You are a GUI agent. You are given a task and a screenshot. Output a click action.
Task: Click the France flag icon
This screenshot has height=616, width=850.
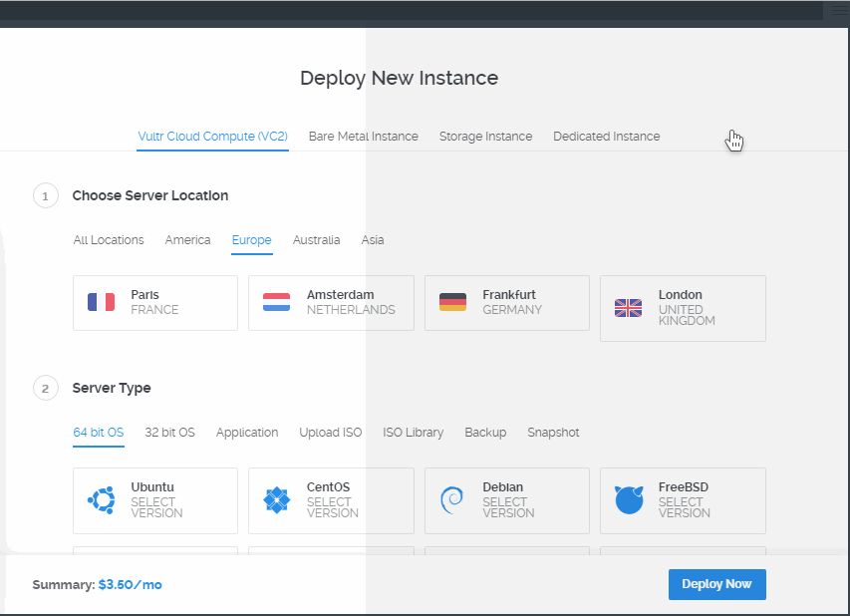pos(101,302)
